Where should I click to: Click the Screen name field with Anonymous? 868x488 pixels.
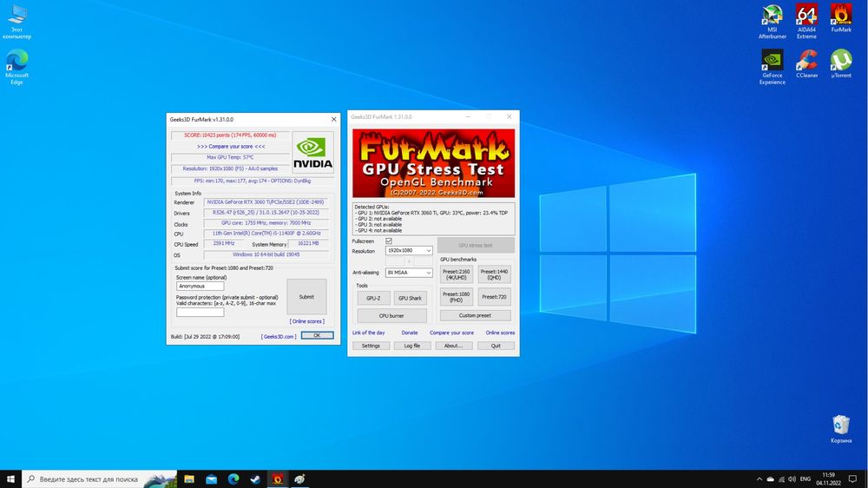[x=201, y=286]
